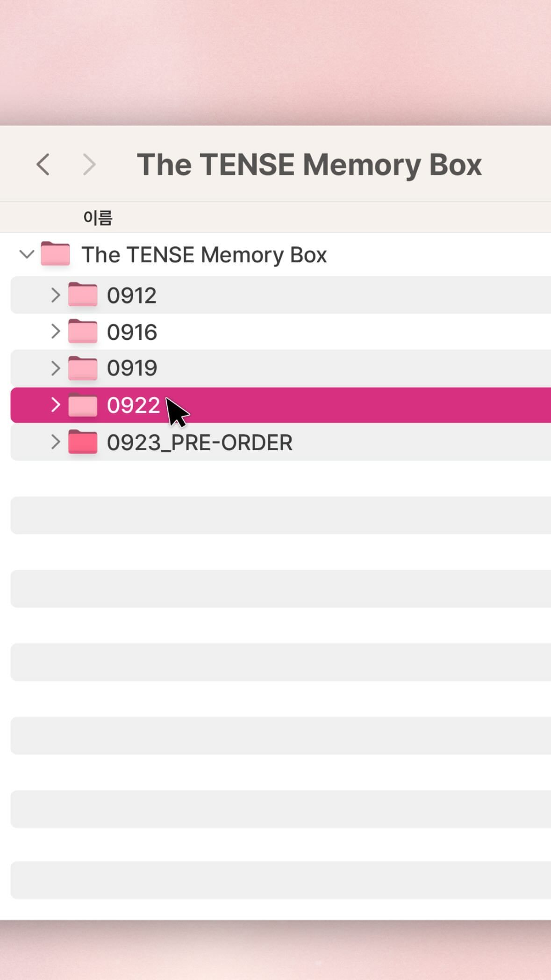Select the 0912 folder name

tap(132, 295)
